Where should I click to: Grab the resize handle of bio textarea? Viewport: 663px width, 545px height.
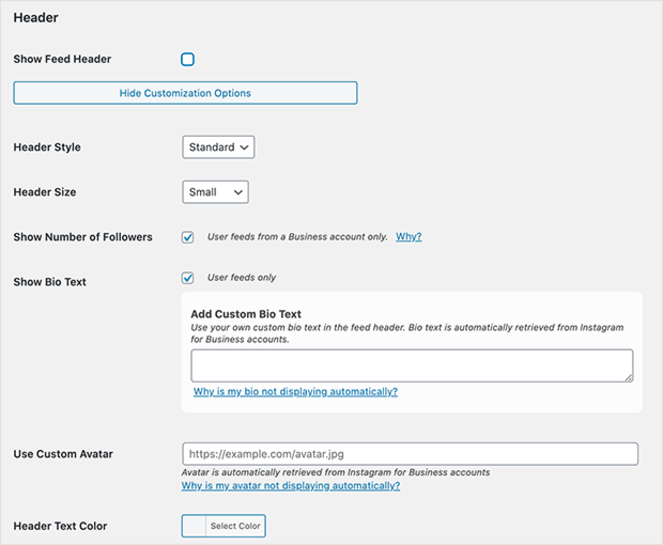(628, 377)
